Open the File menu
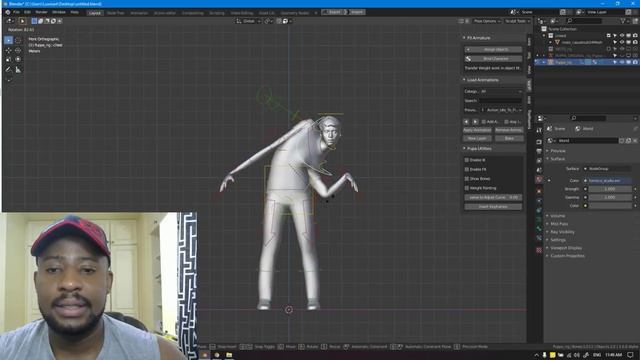This screenshot has height=360, width=640. 16,12
